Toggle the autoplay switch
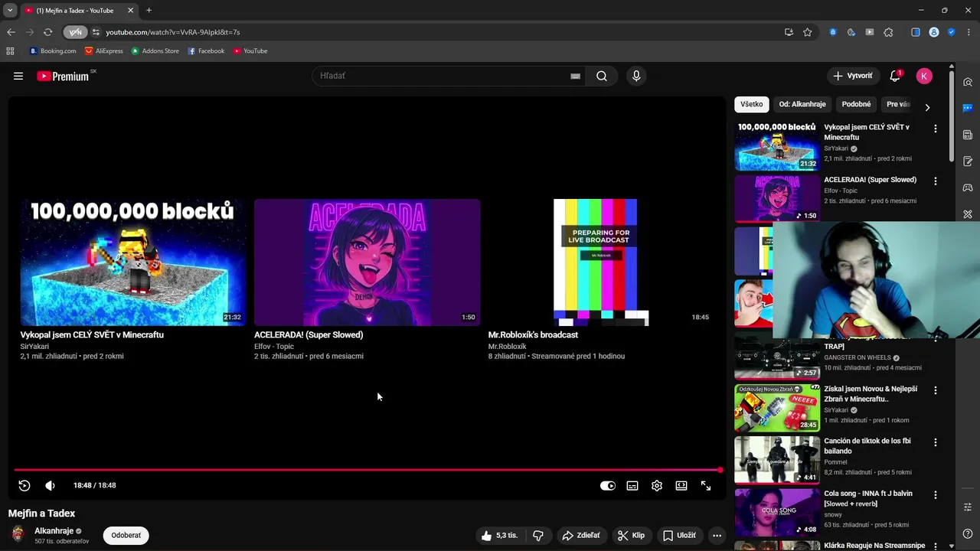 point(608,485)
